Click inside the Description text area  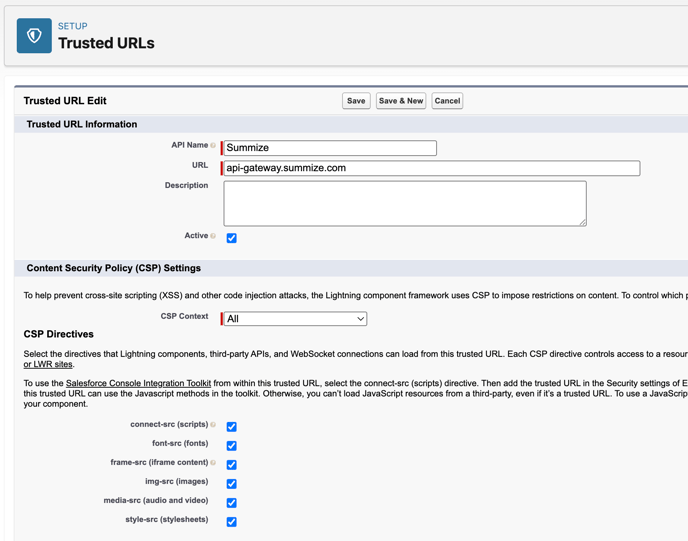click(x=404, y=203)
